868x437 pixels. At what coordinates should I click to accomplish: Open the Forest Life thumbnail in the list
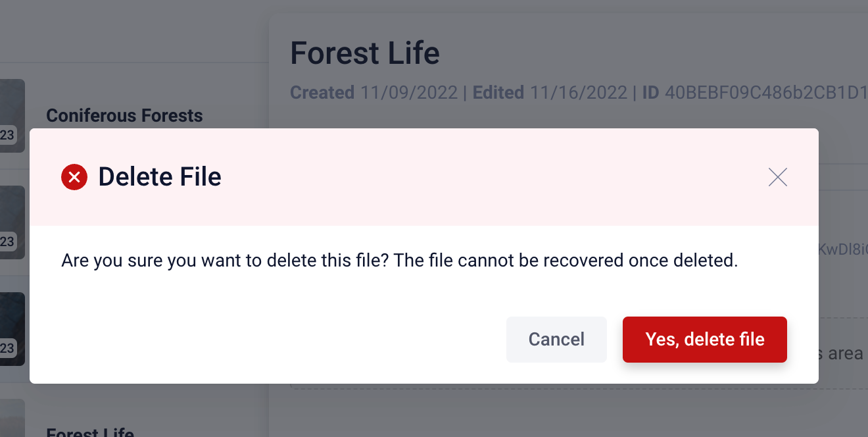(12, 418)
